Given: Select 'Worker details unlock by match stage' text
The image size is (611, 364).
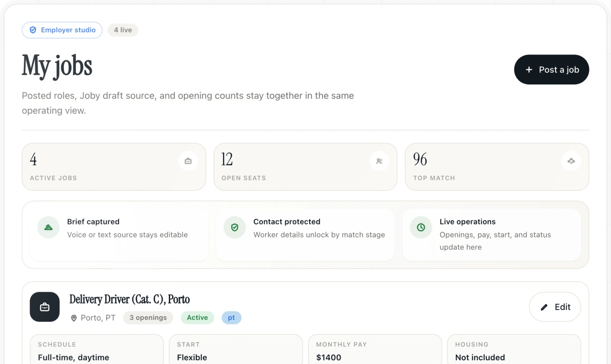Looking at the screenshot, I should click(319, 235).
